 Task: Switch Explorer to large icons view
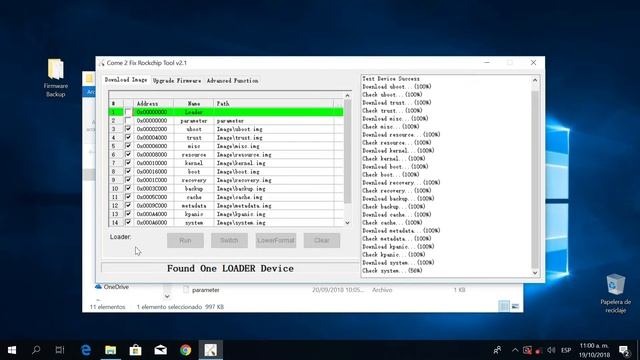coord(516,306)
